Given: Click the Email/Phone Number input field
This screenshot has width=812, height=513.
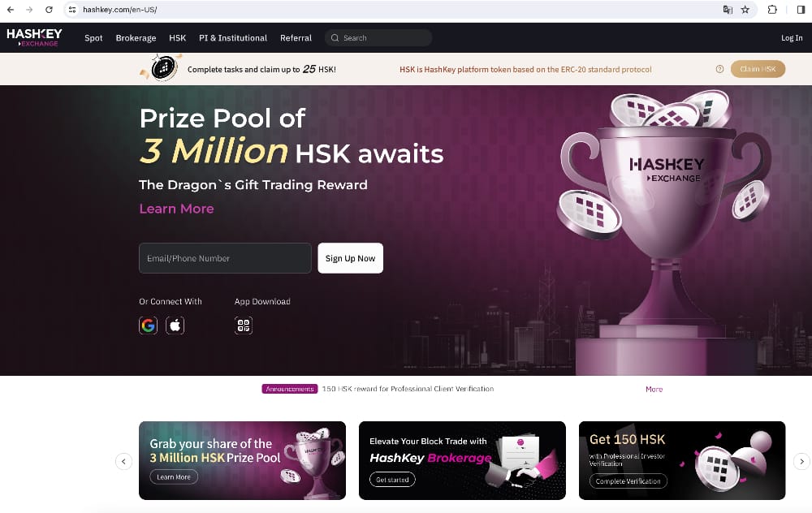Looking at the screenshot, I should [225, 258].
